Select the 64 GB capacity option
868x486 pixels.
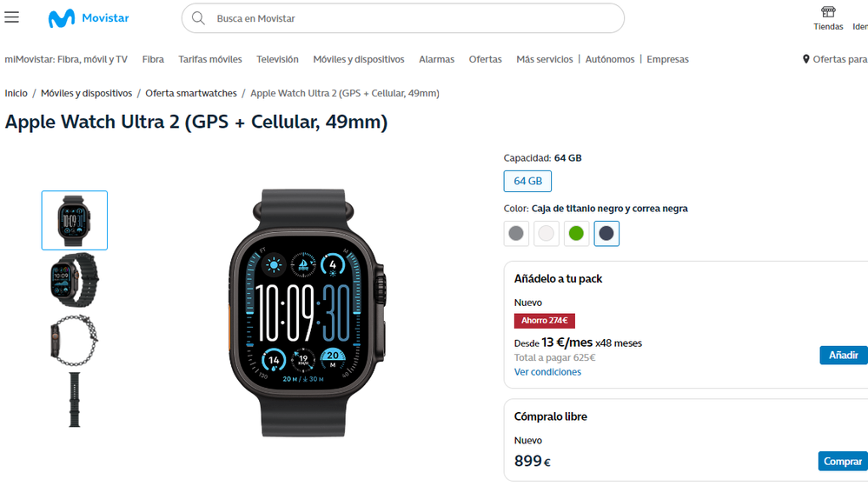pyautogui.click(x=527, y=181)
